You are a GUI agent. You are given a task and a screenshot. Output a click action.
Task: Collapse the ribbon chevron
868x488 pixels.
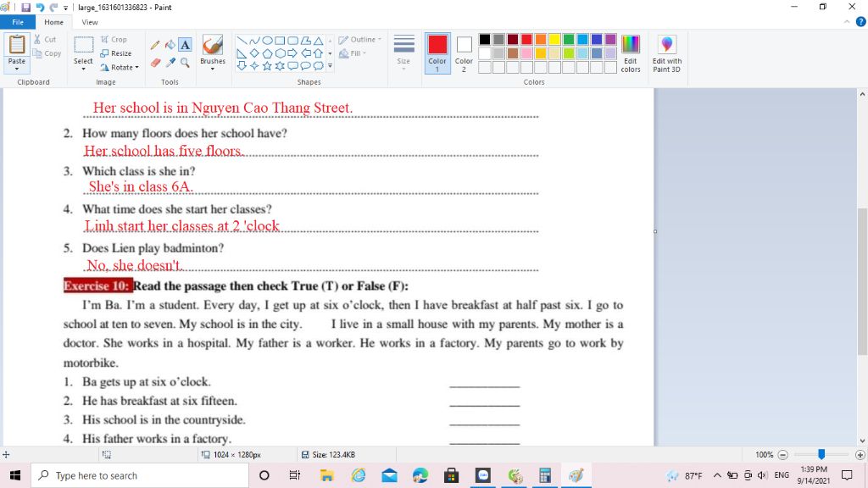pos(847,22)
